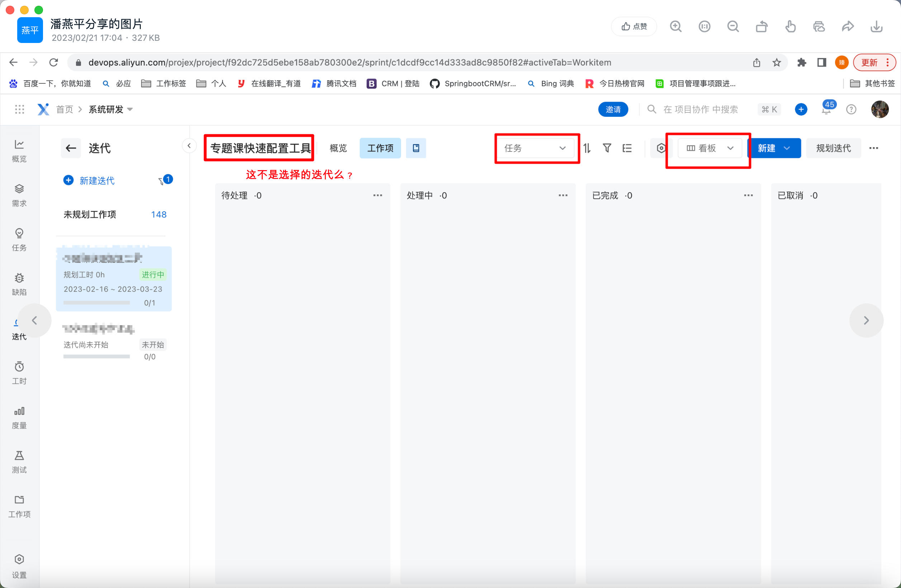Open the 任务 work item type dropdown
This screenshot has height=588, width=901.
tap(535, 148)
